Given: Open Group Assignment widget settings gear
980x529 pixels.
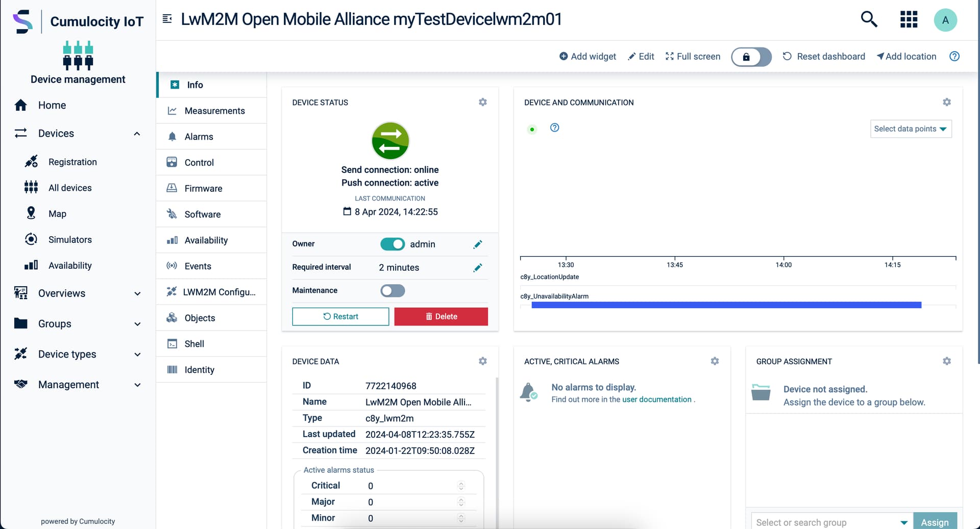Looking at the screenshot, I should point(947,361).
